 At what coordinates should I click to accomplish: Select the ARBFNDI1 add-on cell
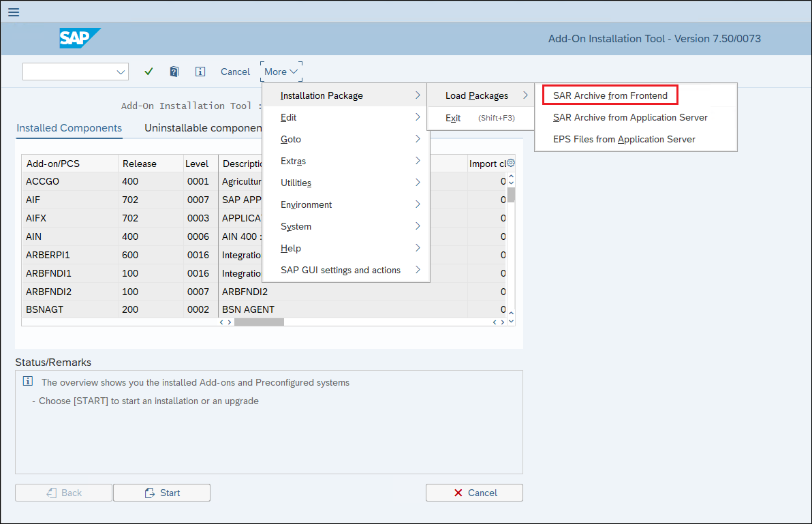[x=70, y=273]
